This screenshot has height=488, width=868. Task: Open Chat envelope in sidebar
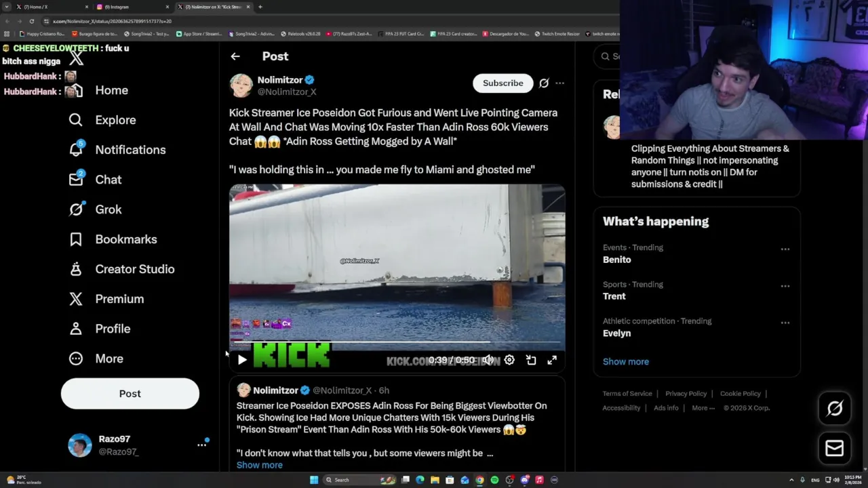click(76, 180)
